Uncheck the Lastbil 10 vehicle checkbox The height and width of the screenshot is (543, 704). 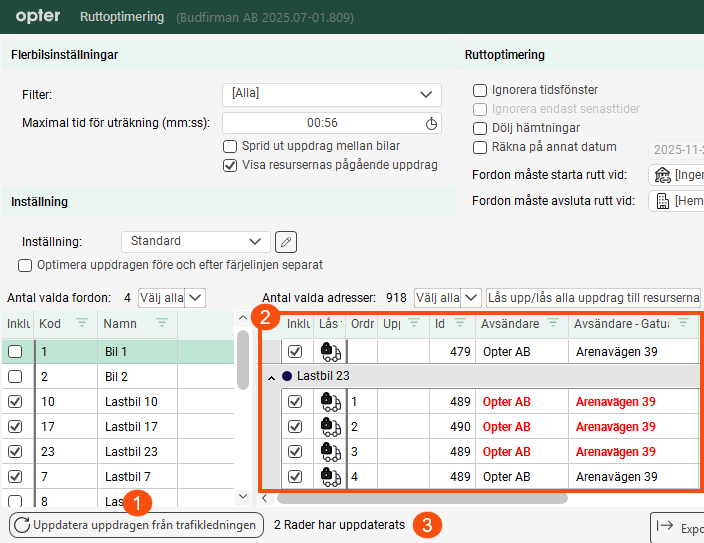pyautogui.click(x=16, y=402)
